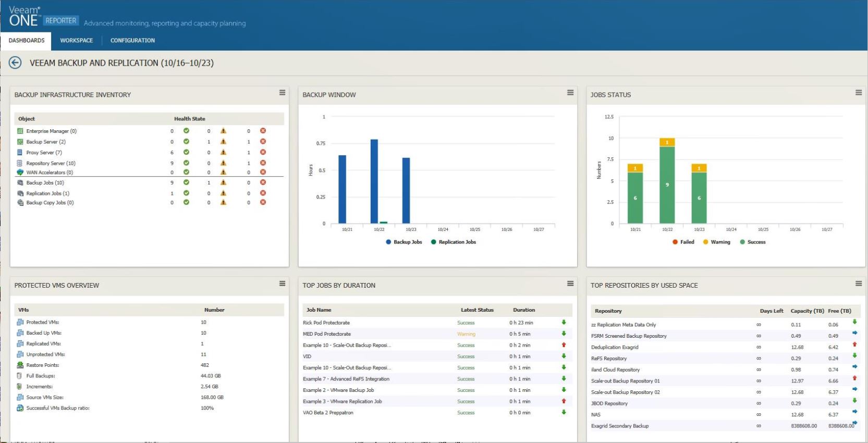This screenshot has width=868, height=443.
Task: Click Proxy Server error status icon
Action: [263, 152]
